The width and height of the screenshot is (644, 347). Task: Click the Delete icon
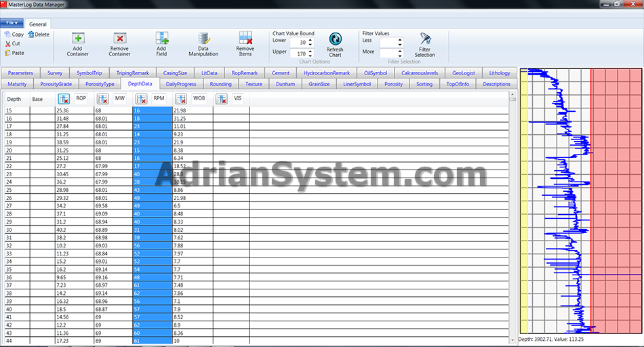31,35
